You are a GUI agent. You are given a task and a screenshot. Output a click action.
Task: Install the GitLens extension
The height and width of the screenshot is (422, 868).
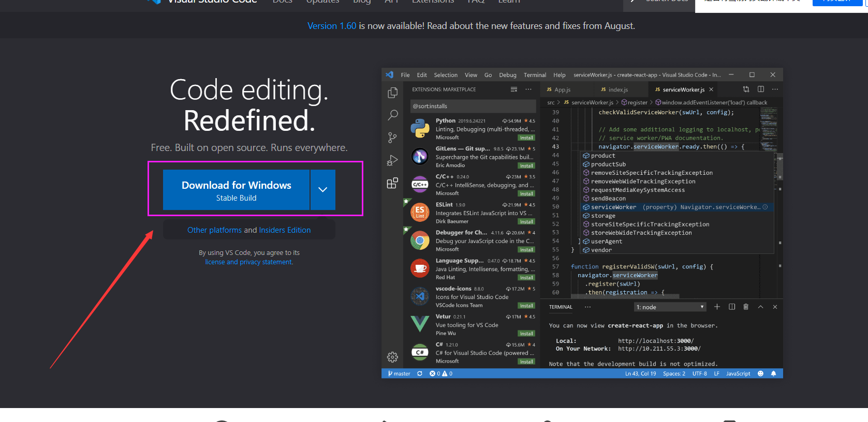tap(526, 166)
